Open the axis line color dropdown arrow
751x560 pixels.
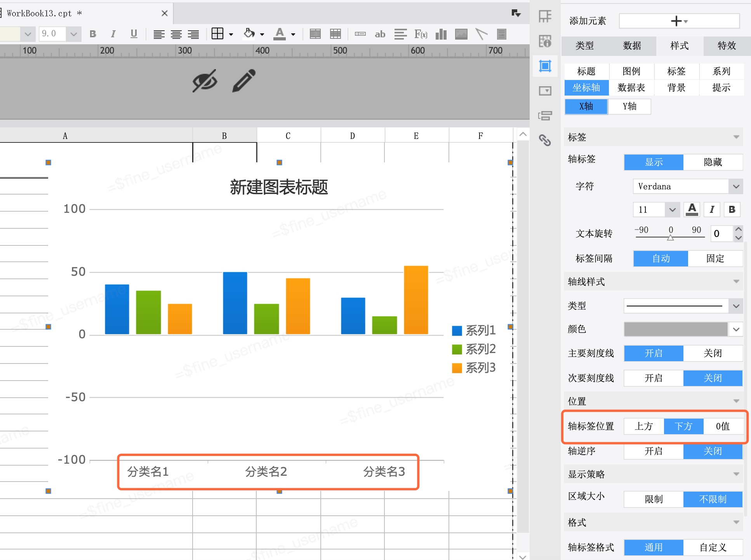tap(736, 329)
